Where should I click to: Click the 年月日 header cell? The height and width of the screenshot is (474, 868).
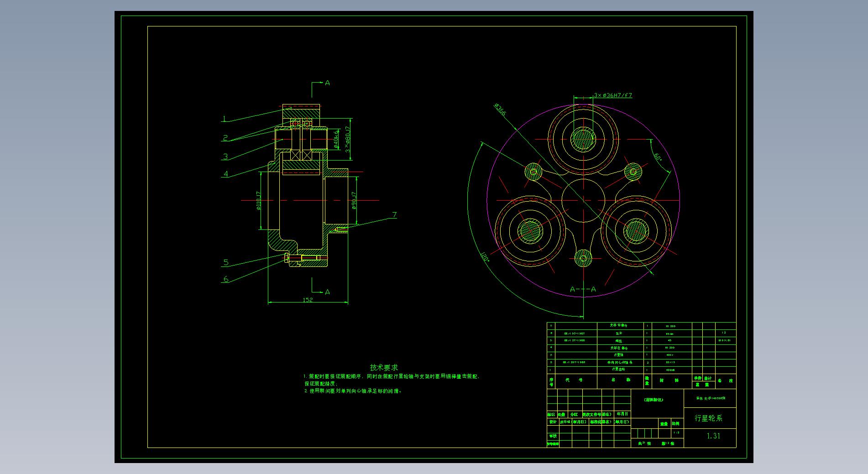622,414
